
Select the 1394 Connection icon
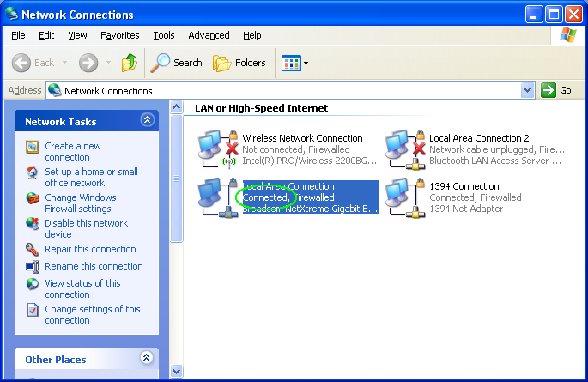pos(403,197)
